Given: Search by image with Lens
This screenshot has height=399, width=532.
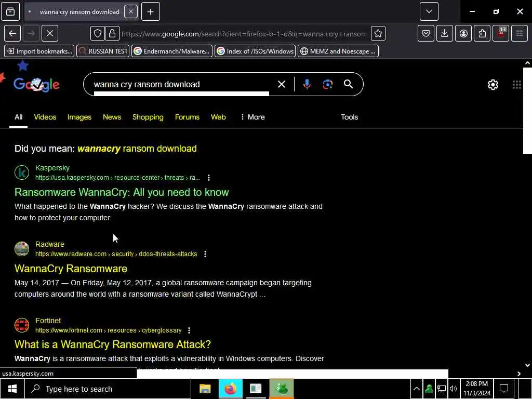Looking at the screenshot, I should pos(327,84).
